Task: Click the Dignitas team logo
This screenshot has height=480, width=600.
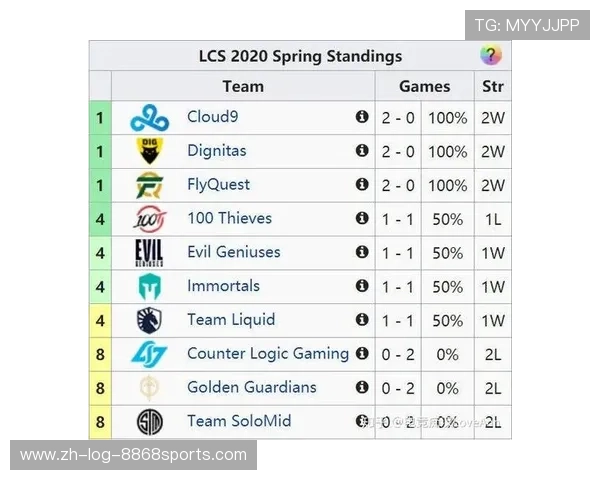Action: point(149,152)
